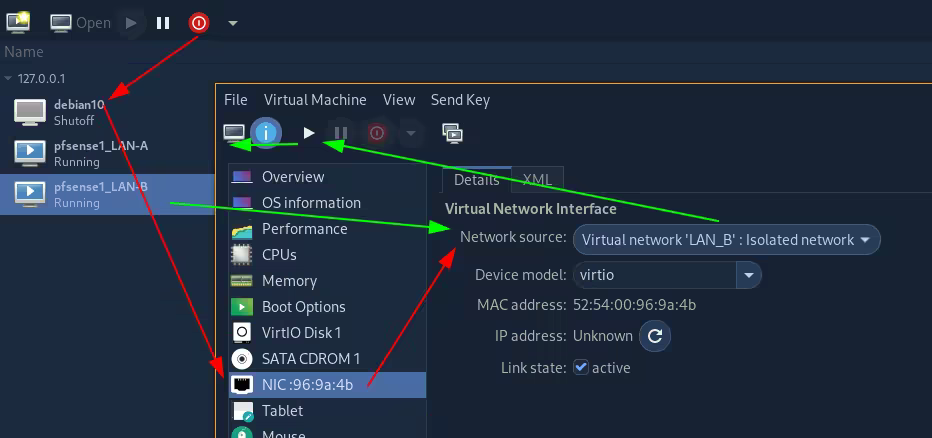
Task: Switch to the XML tab
Action: [537, 180]
